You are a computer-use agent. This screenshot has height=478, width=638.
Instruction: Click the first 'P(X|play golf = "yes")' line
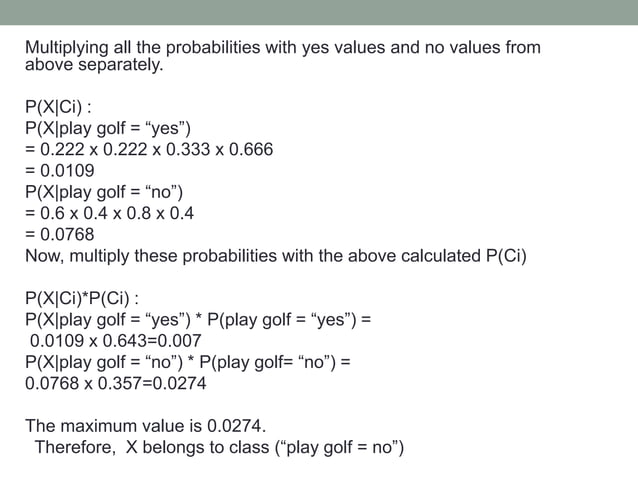tap(108, 128)
